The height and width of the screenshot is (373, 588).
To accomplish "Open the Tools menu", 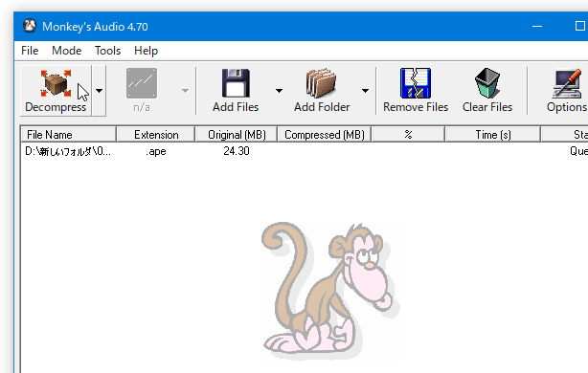I will (107, 51).
